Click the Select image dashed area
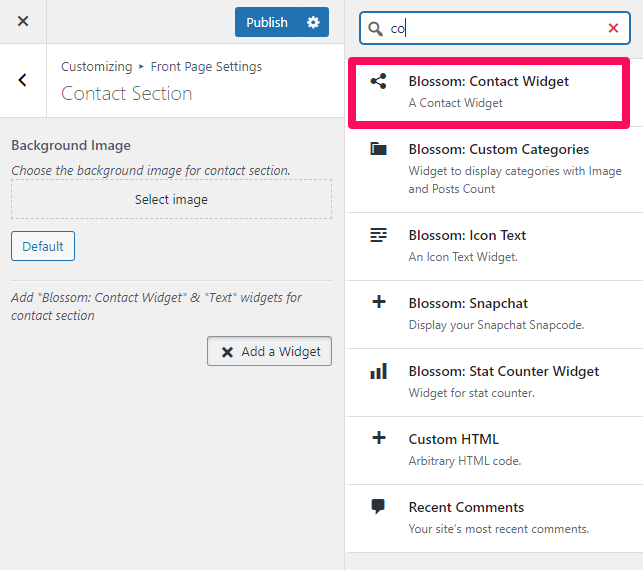 click(x=171, y=199)
